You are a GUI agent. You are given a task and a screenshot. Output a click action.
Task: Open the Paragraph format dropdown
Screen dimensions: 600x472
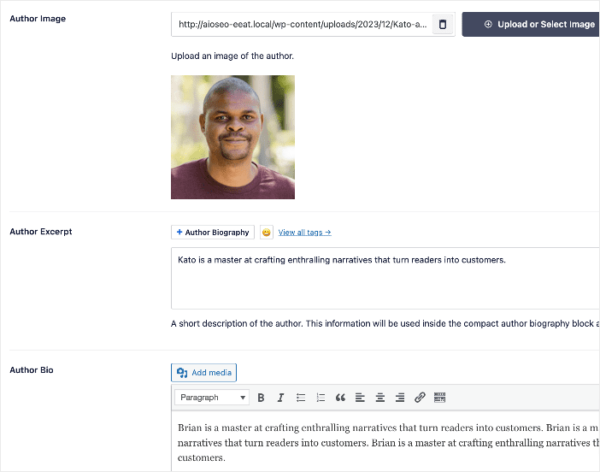point(212,397)
